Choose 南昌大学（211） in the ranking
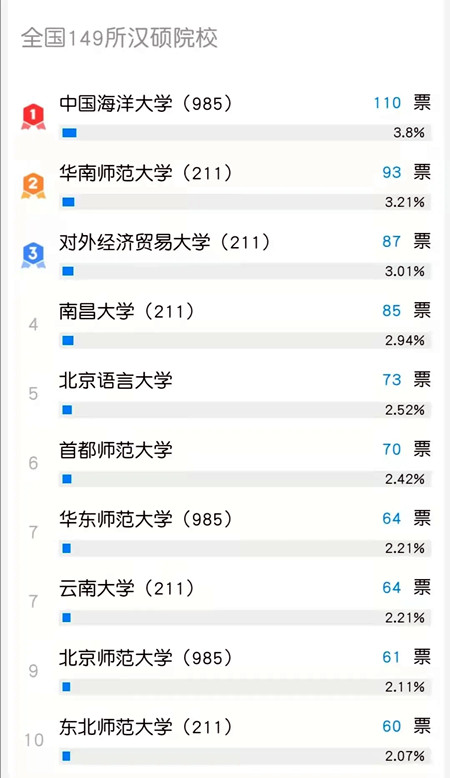 [x=127, y=311]
